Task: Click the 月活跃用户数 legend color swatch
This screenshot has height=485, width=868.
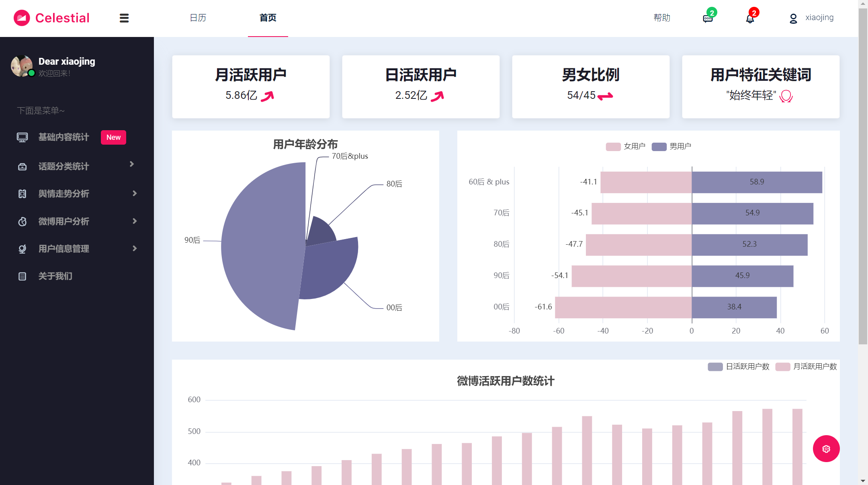Action: pos(782,366)
